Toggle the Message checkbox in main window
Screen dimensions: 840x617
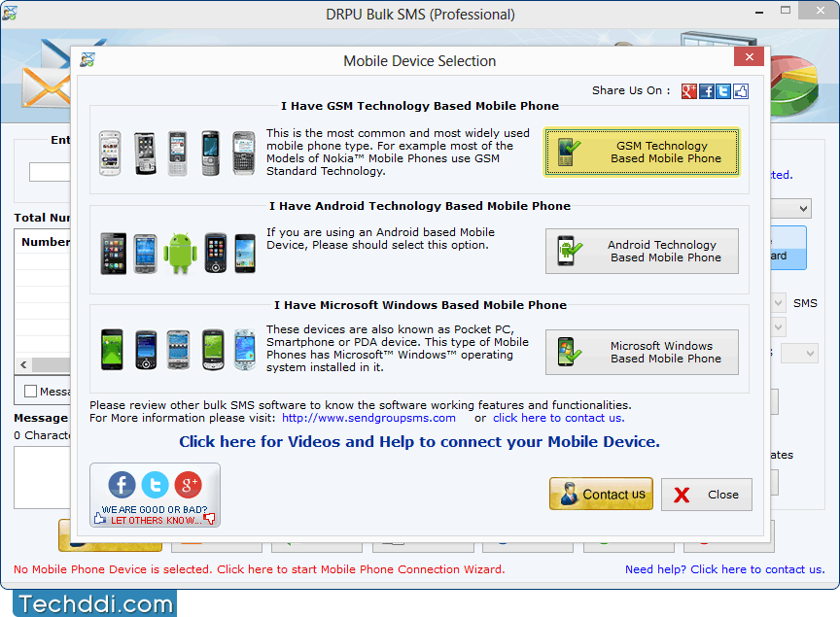(x=30, y=391)
